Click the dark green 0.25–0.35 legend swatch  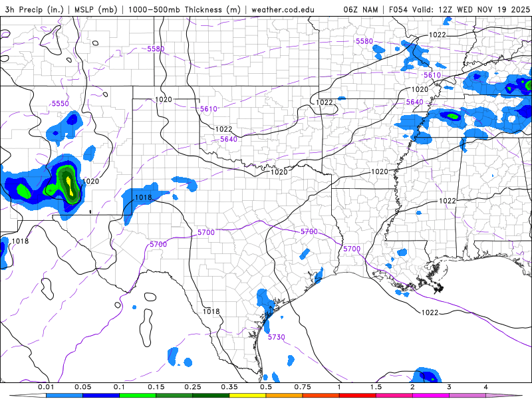tap(211, 396)
